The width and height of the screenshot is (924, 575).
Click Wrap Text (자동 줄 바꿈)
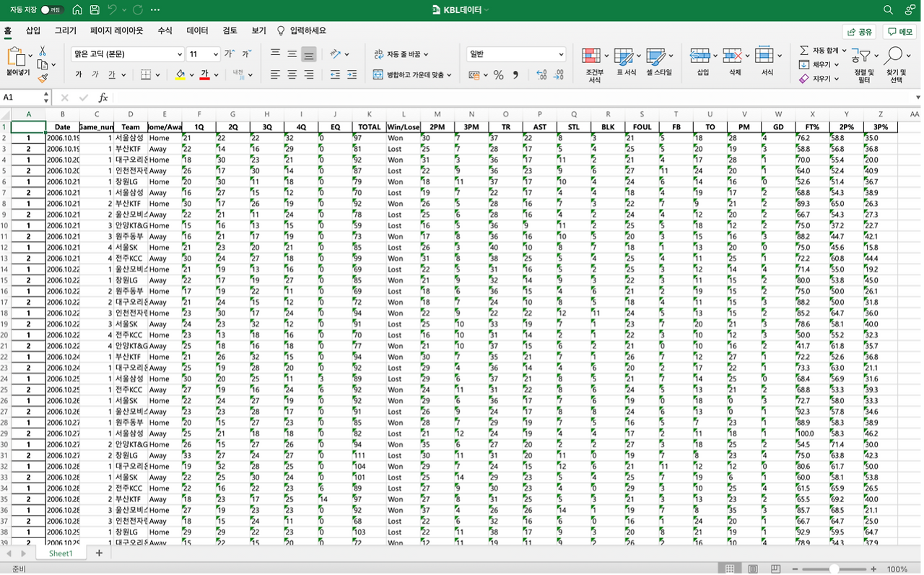[401, 54]
